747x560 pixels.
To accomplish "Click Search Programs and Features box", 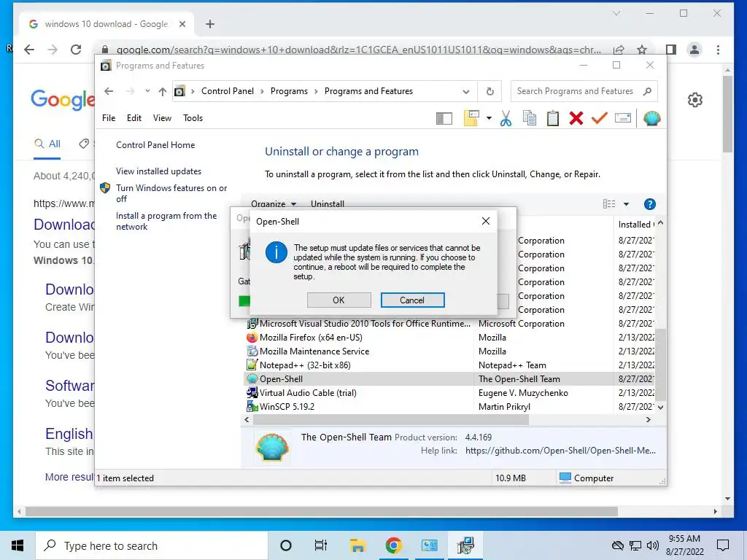I will 584,91.
